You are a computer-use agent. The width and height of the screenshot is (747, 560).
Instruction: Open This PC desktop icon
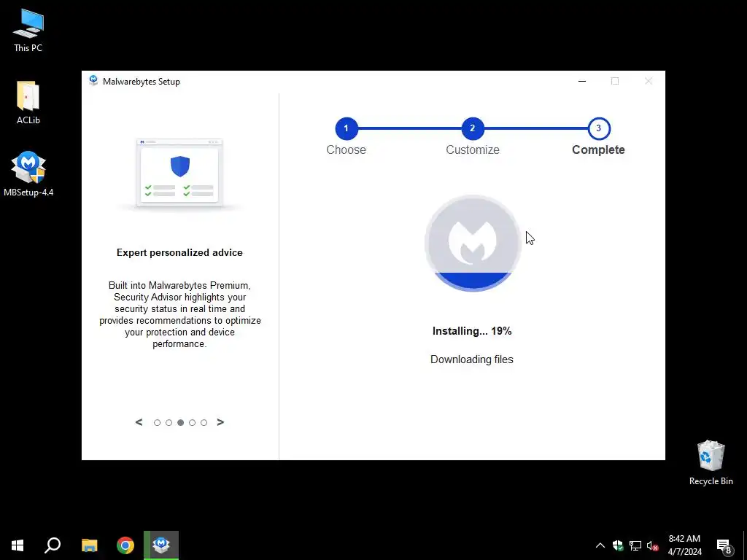click(28, 30)
